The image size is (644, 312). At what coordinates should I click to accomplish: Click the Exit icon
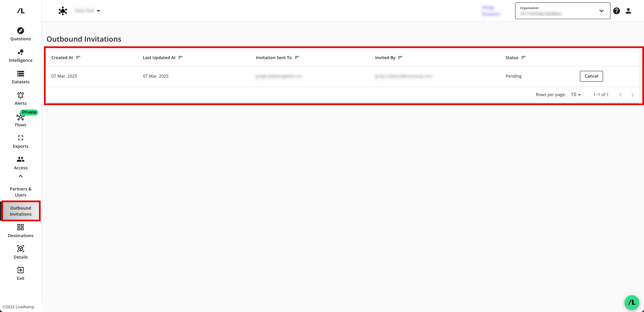(x=20, y=270)
